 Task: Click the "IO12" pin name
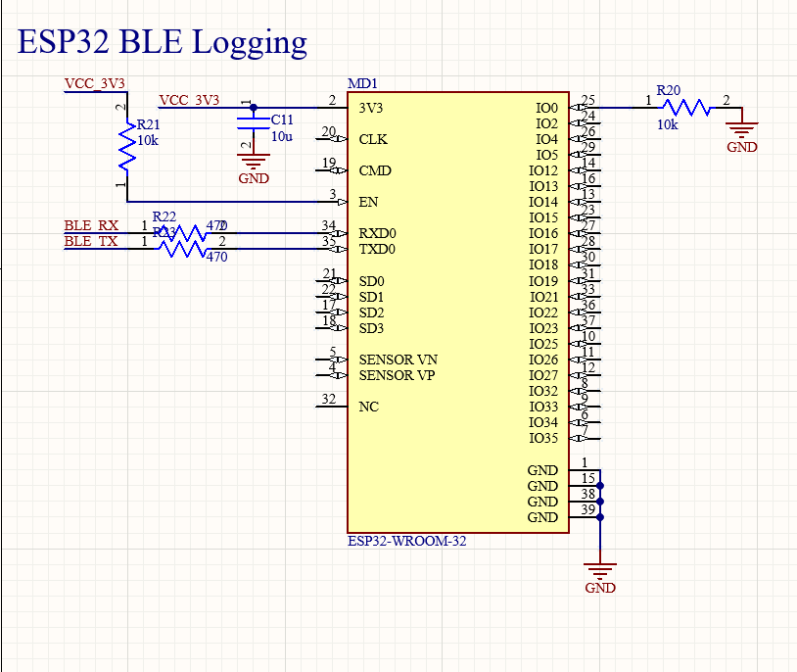(543, 170)
